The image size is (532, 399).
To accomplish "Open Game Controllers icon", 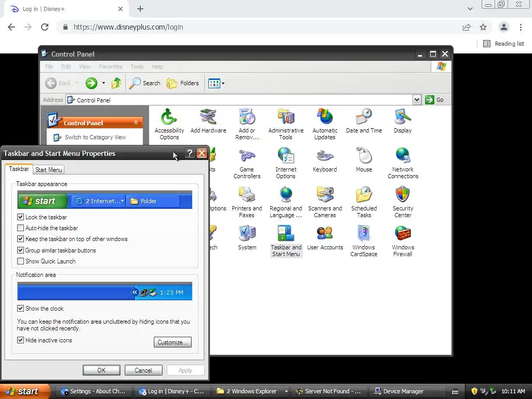I will click(x=247, y=163).
